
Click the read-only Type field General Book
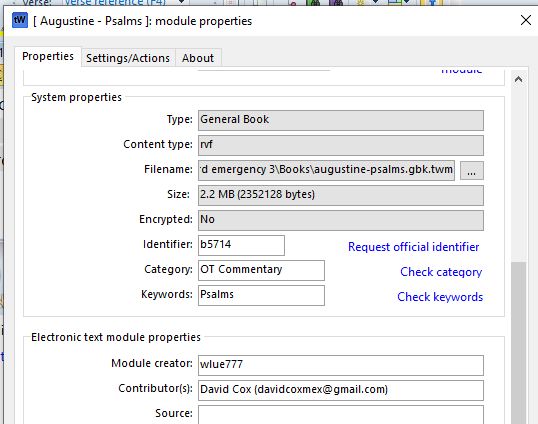(x=341, y=120)
